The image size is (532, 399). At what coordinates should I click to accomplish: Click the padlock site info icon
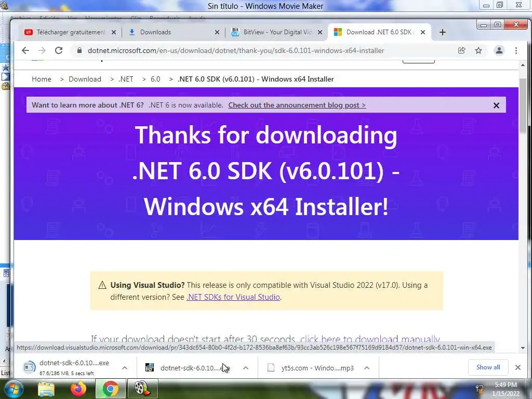(79, 50)
